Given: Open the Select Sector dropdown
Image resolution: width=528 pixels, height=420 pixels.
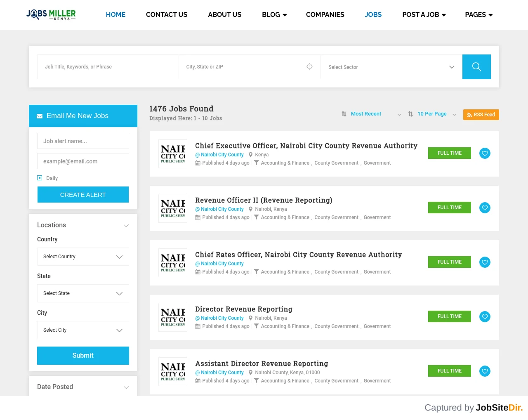Looking at the screenshot, I should pyautogui.click(x=391, y=67).
